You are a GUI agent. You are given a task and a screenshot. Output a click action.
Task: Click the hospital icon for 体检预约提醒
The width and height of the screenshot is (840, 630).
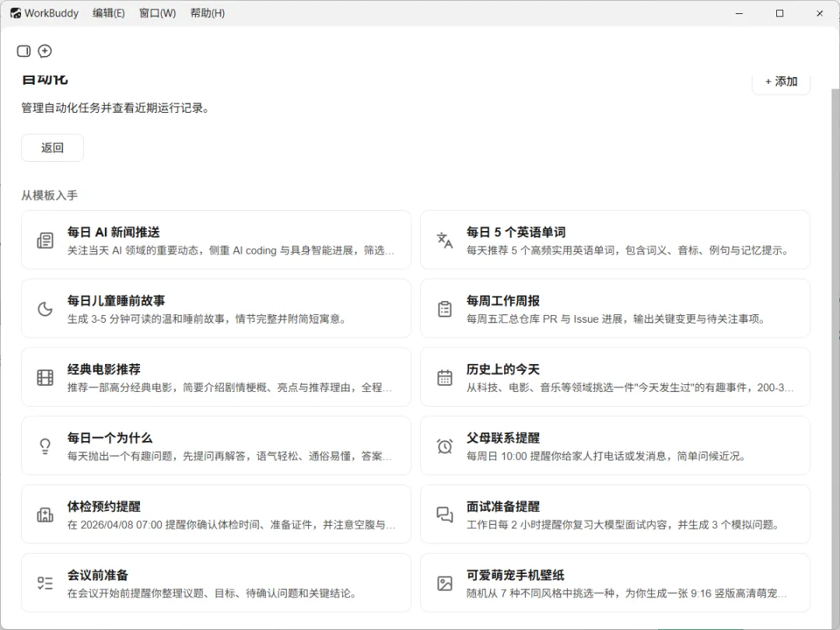tap(45, 514)
